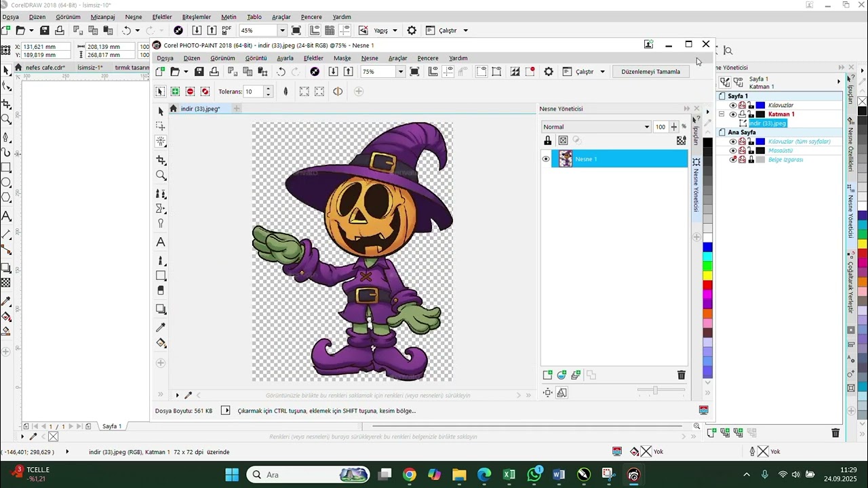
Task: Toggle lock icon of Katman 1 layer
Action: 751,115
